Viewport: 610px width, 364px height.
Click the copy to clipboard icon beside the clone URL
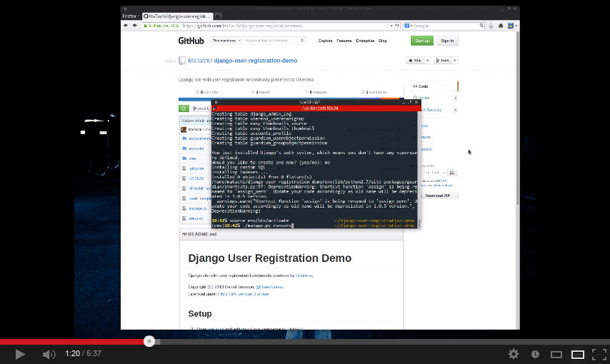452,172
